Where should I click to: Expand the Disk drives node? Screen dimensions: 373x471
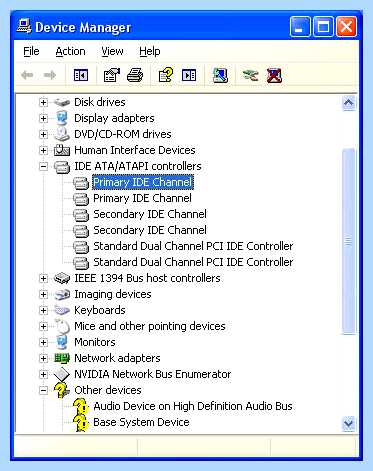pyautogui.click(x=43, y=102)
